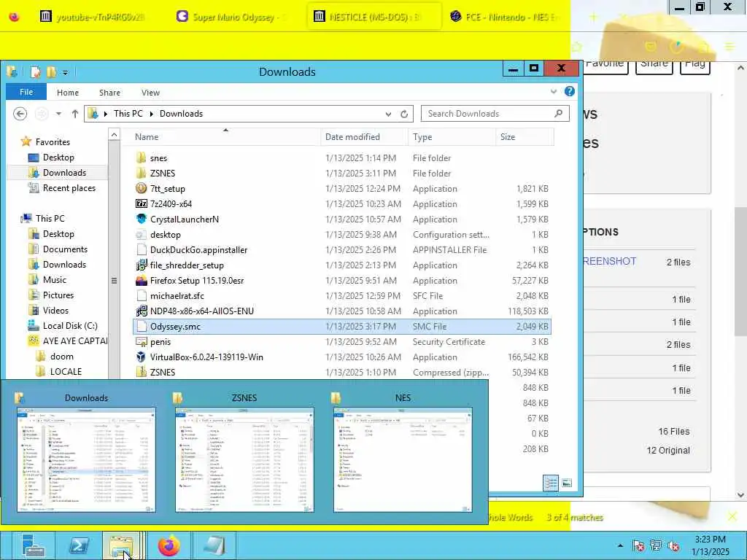
Task: Open the File ribbon tab
Action: 26,92
